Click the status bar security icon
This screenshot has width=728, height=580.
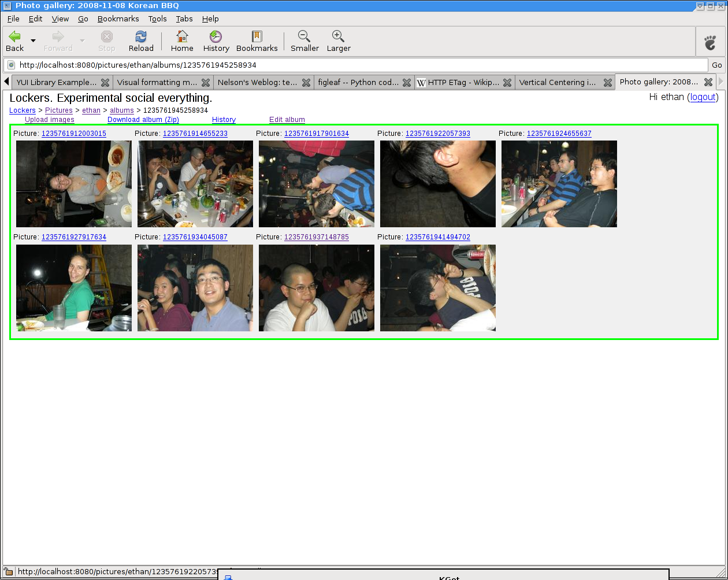click(x=8, y=572)
